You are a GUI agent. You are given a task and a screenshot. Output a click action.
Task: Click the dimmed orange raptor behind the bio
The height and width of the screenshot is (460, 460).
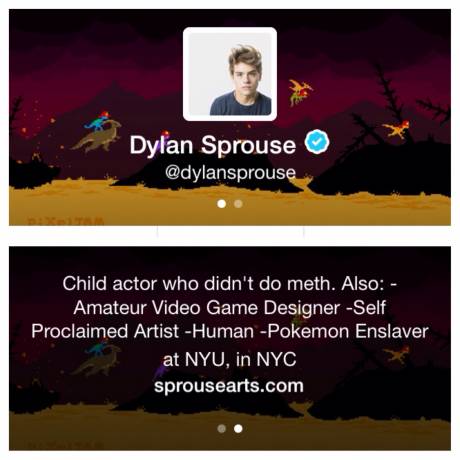pos(396,354)
